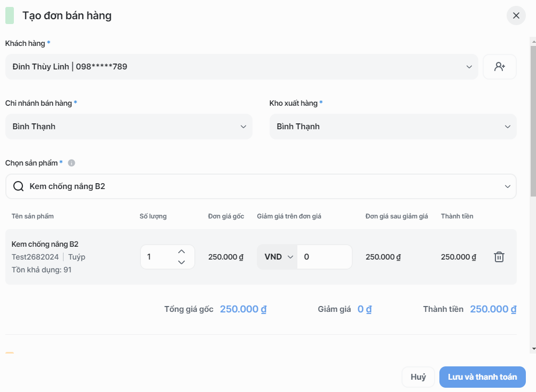The width and height of the screenshot is (536, 392).
Task: Click the info icon beside Chọn sản phẩm
Action: [x=72, y=163]
